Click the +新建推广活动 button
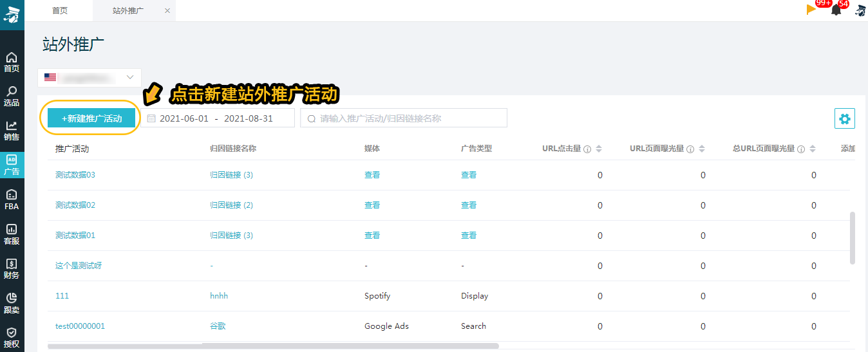This screenshot has width=868, height=352. 91,118
